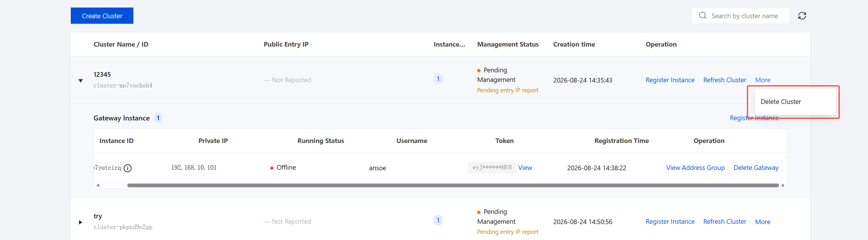Click the cluster ID cluster-mn7vockeh4
868x240 pixels.
[x=123, y=85]
